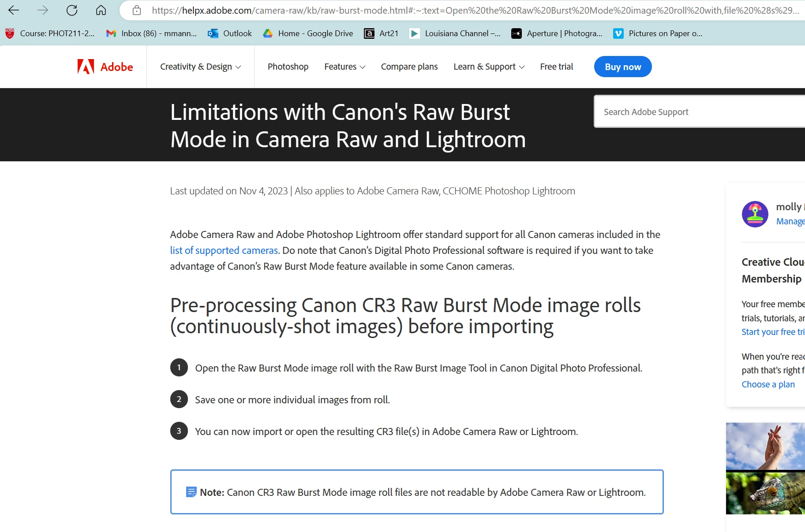Screen dimensions: 805x532
Task: View site info via lock icon
Action: pos(137,10)
